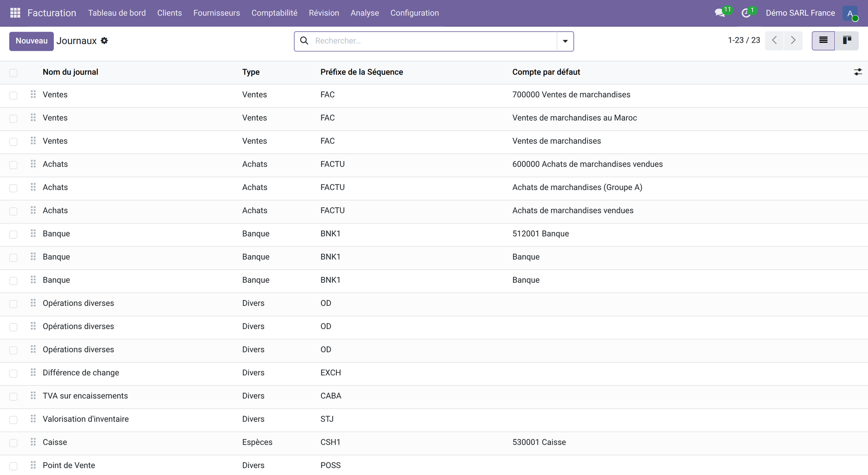Go to the next page arrow
868x475 pixels.
(793, 41)
